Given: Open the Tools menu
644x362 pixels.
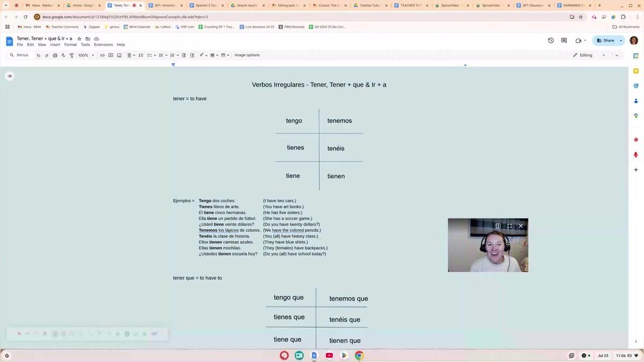Looking at the screenshot, I should tap(85, 45).
